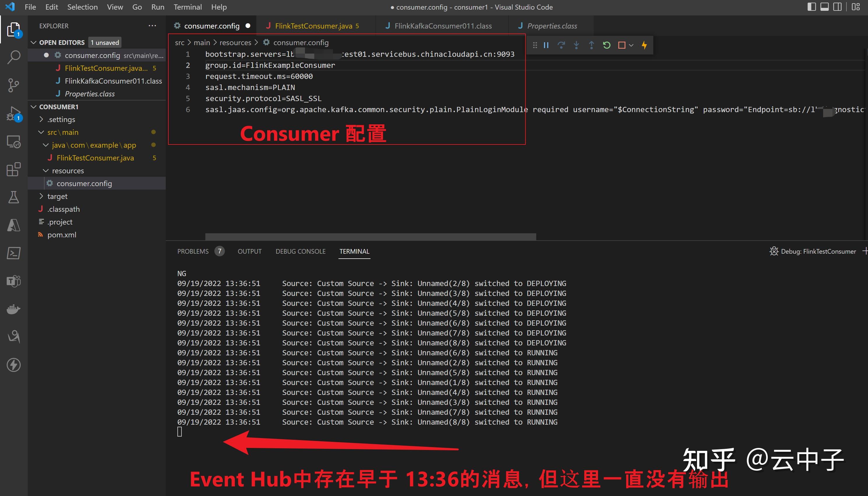
Task: Open the dropdown next to the stop debug button
Action: pyautogui.click(x=631, y=45)
